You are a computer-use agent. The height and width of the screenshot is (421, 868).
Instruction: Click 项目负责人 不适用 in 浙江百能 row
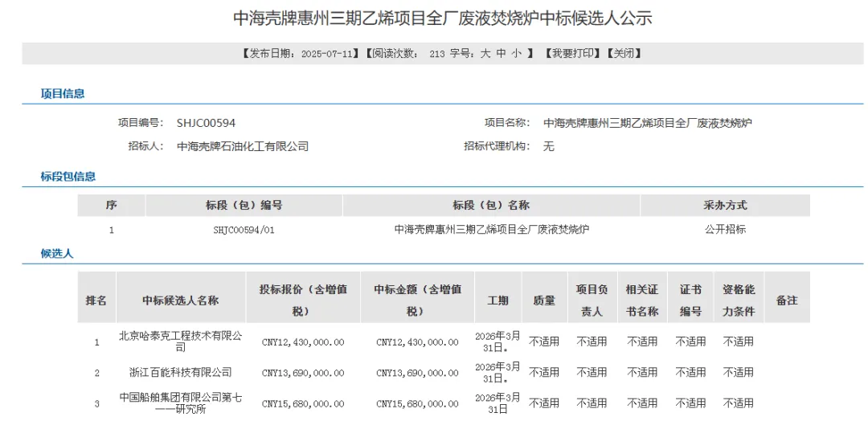592,372
